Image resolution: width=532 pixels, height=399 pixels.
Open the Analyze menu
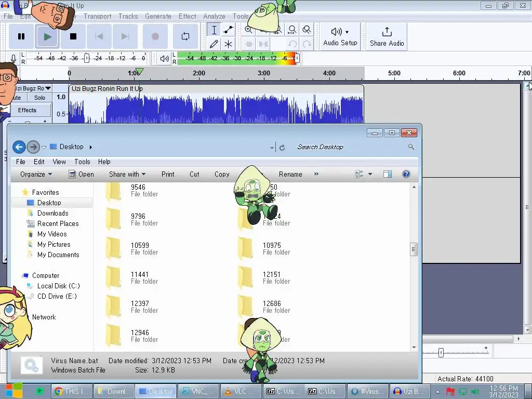point(214,16)
